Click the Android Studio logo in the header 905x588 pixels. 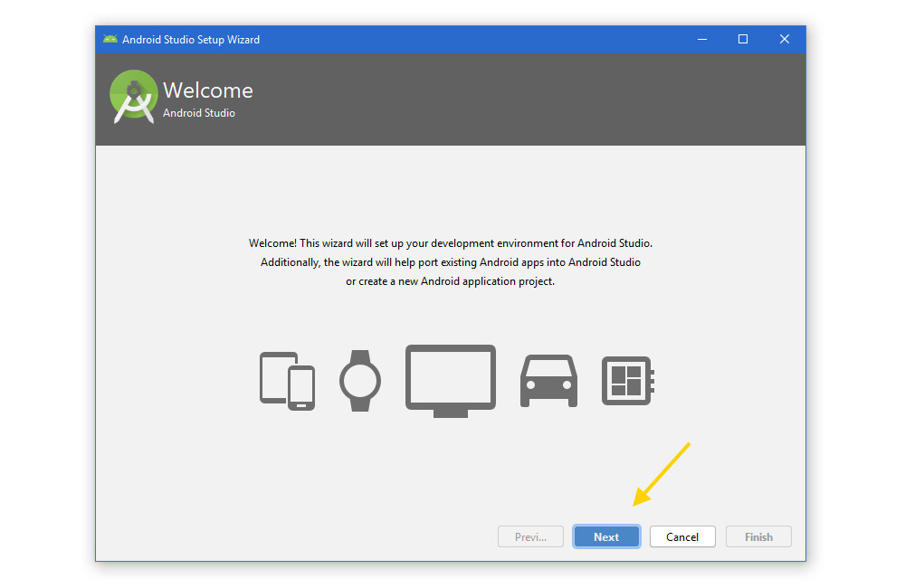pyautogui.click(x=133, y=95)
